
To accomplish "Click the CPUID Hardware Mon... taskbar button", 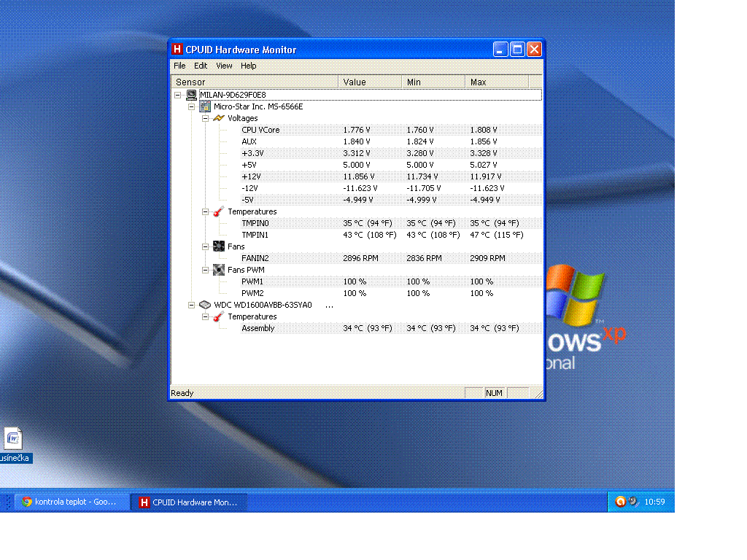I will pyautogui.click(x=189, y=502).
